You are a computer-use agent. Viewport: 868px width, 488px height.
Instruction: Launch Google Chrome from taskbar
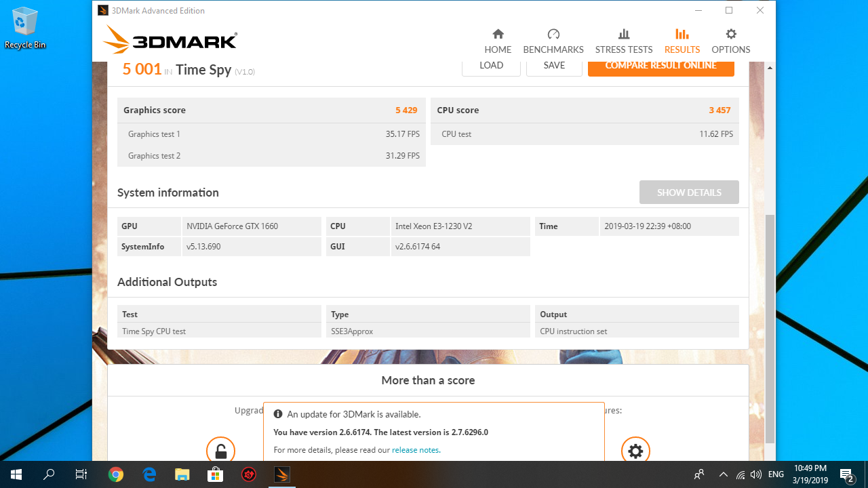click(x=116, y=474)
